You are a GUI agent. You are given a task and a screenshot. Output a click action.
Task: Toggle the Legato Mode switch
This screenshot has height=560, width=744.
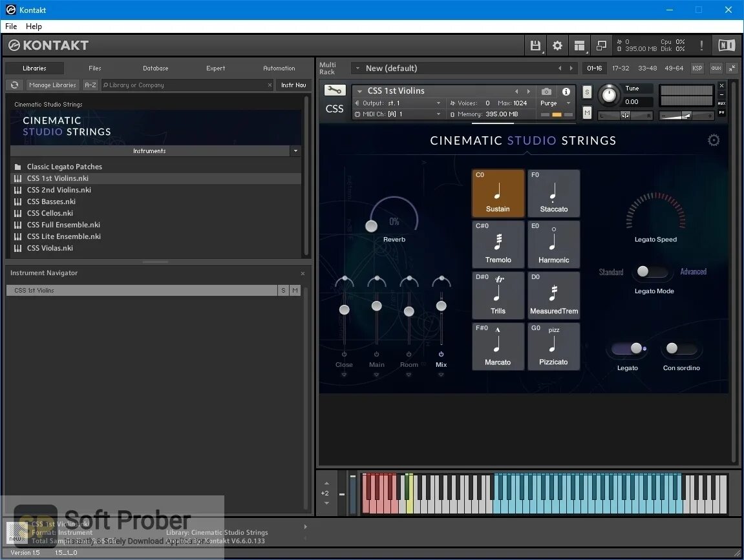click(652, 271)
